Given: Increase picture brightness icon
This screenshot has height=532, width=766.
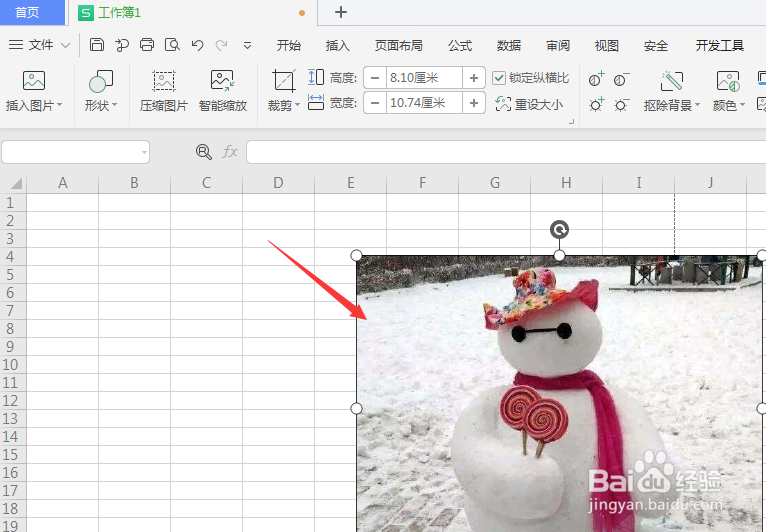Looking at the screenshot, I should coord(596,105).
